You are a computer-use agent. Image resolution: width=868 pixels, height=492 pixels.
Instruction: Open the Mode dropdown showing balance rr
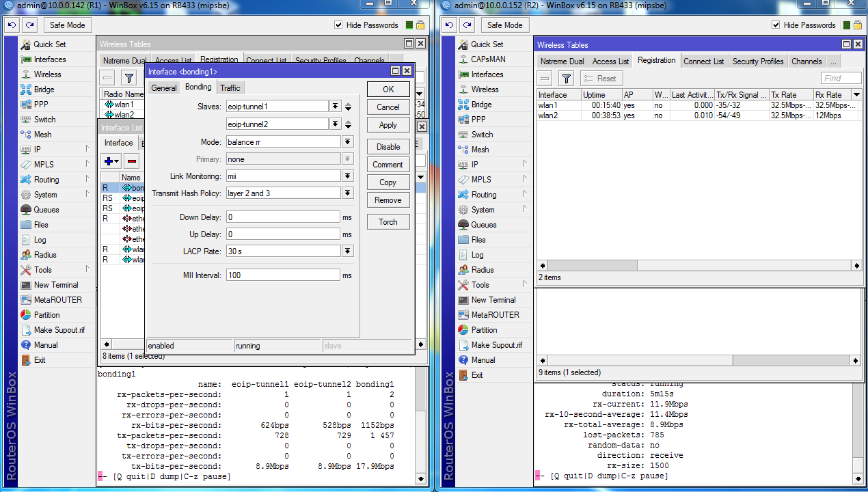pos(348,142)
